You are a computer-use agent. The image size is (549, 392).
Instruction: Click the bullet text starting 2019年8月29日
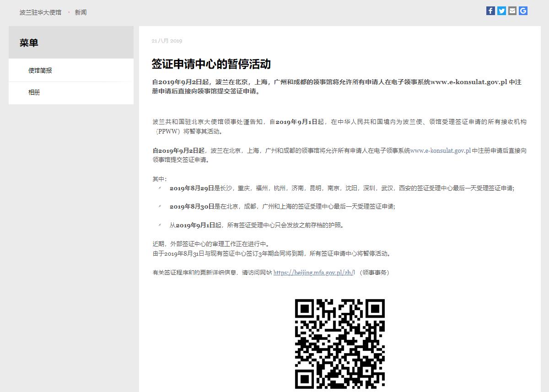pyautogui.click(x=342, y=188)
